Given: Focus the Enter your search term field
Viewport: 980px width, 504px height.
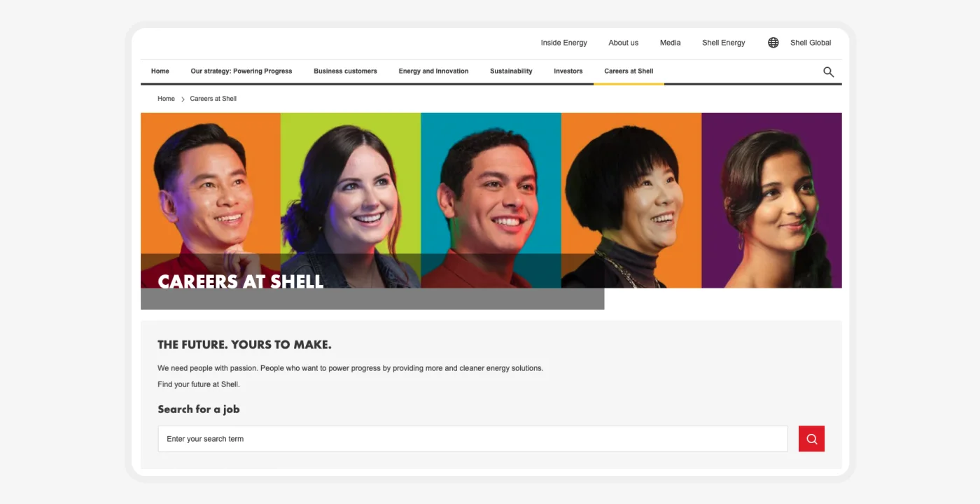Looking at the screenshot, I should 473,439.
